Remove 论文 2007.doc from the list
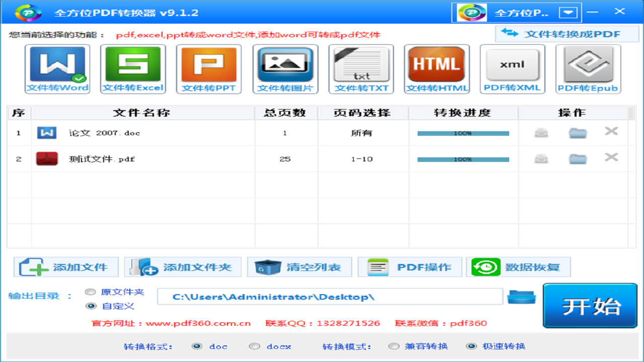 [x=611, y=132]
